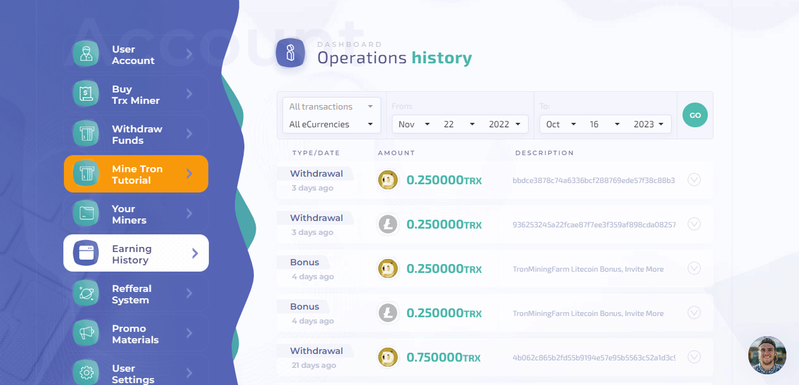This screenshot has height=385, width=799.
Task: Click hash 4b062c865b2fd55b9194 description text
Action: (x=594, y=358)
